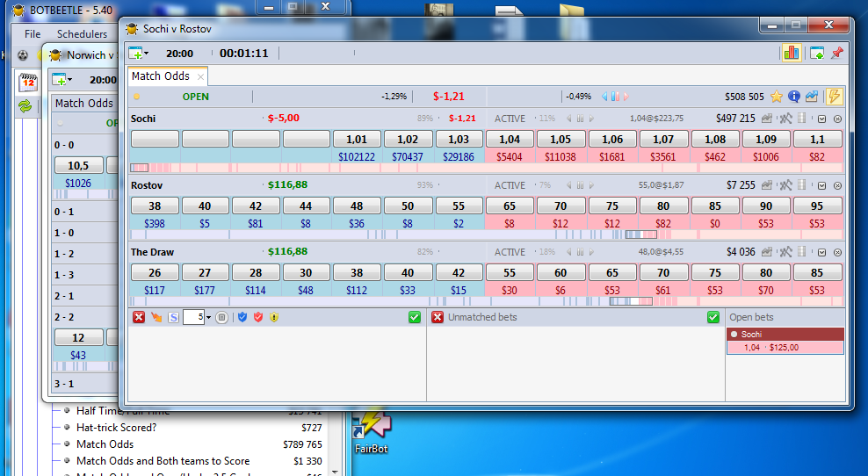The image size is (868, 476).
Task: Cancel all bets with left red X
Action: click(139, 317)
